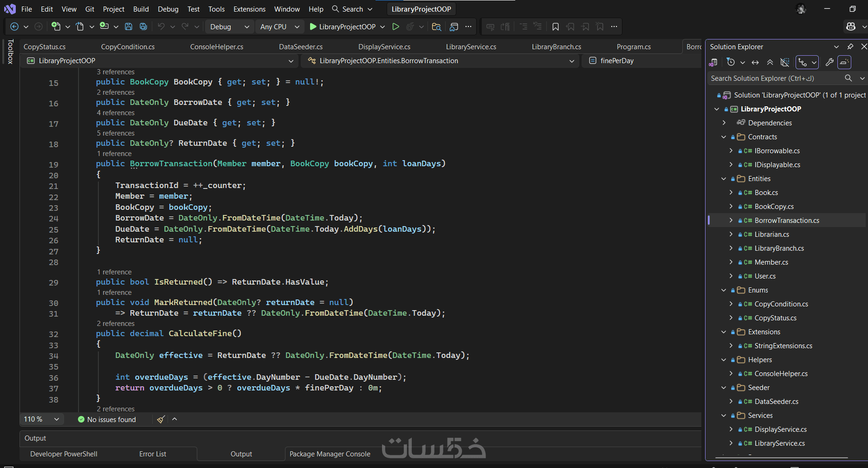This screenshot has height=468, width=868.
Task: Open the Git menu
Action: pos(90,9)
